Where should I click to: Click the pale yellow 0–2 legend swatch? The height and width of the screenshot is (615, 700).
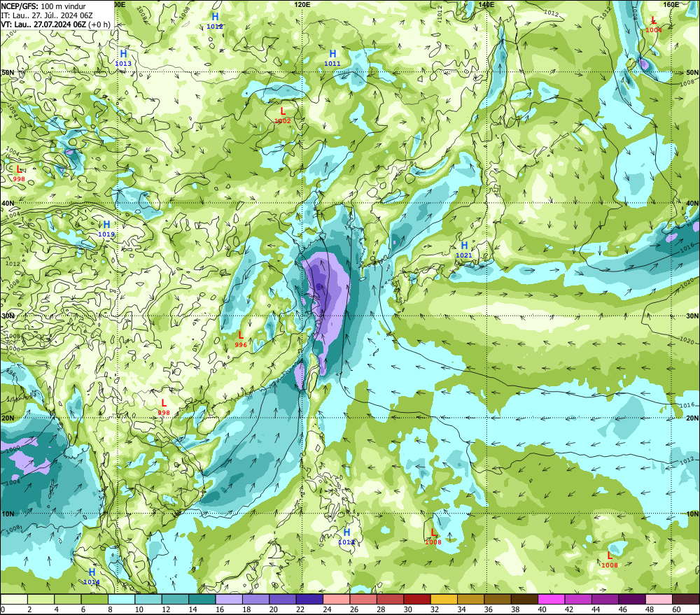click(14, 599)
